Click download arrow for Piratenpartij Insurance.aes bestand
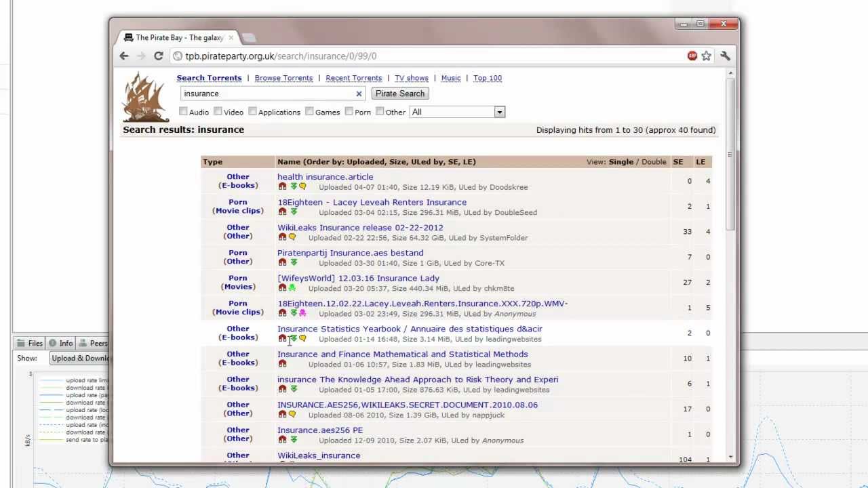The image size is (868, 488). click(294, 262)
